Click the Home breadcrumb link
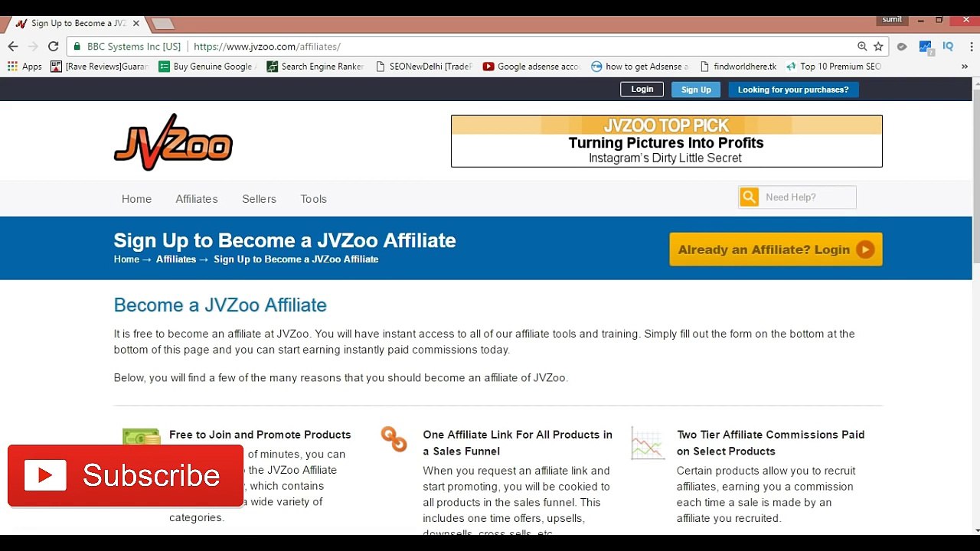Image resolution: width=980 pixels, height=551 pixels. click(126, 259)
